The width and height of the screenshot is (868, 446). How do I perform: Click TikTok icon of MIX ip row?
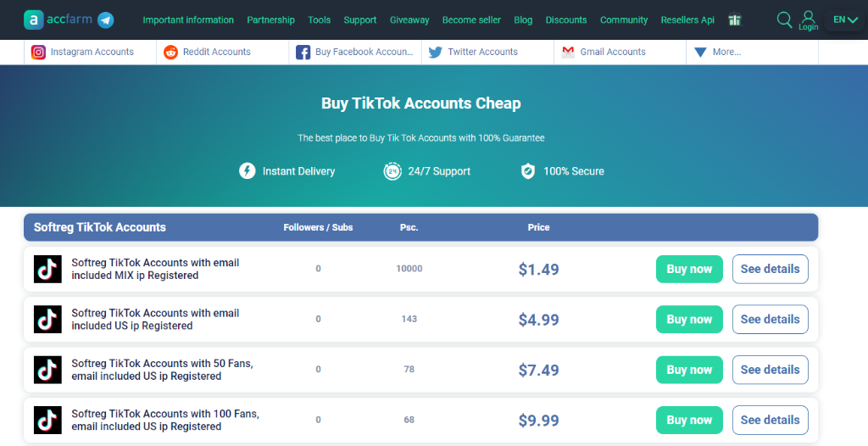[47, 270]
